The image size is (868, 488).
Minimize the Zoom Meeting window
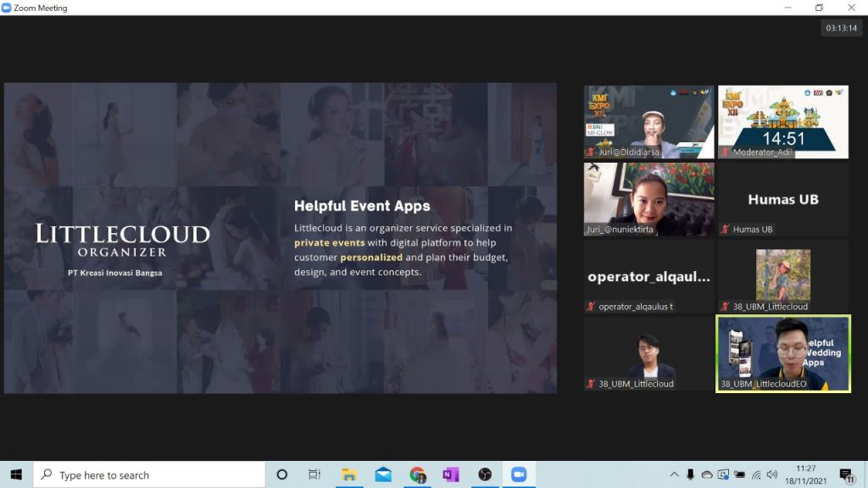point(787,8)
